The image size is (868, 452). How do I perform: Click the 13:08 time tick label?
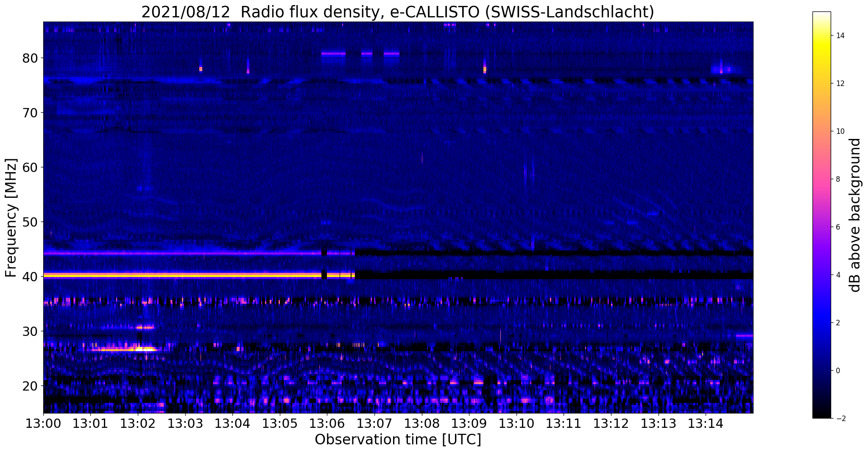pos(421,424)
